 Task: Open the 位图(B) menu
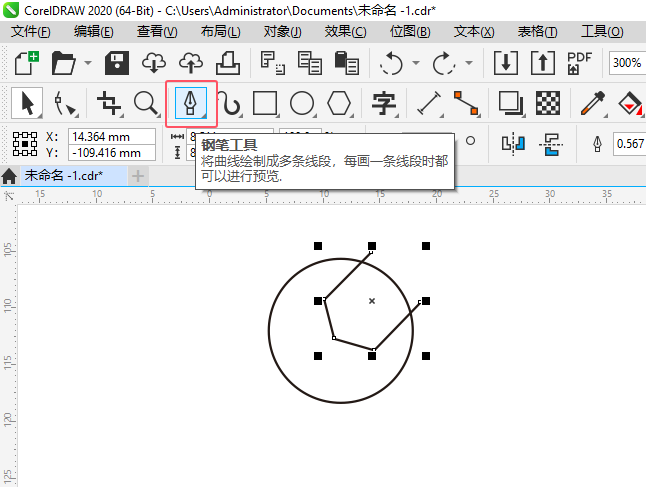[x=410, y=31]
